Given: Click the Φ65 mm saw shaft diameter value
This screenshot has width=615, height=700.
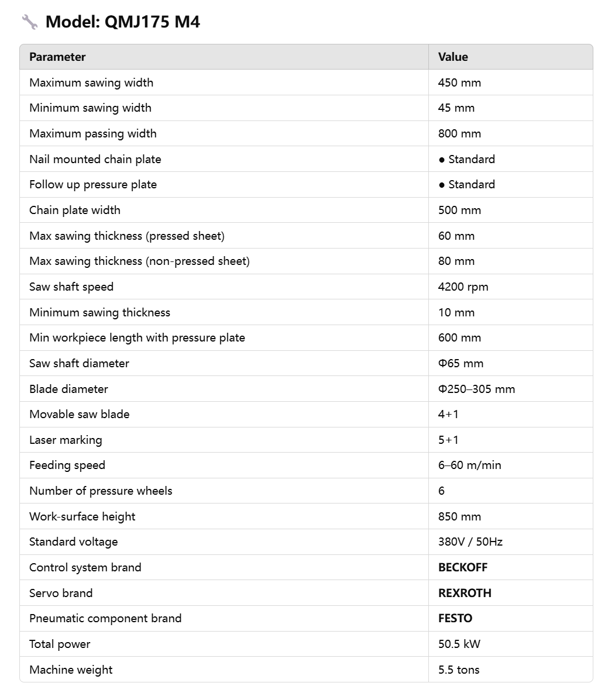Looking at the screenshot, I should click(461, 363).
